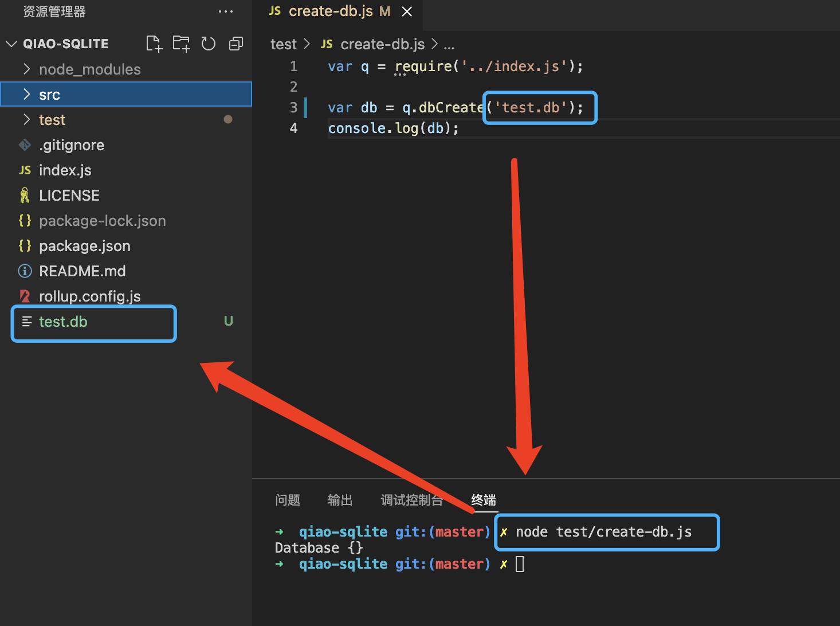Switch to the 调试控制台 debug console tab

click(412, 500)
